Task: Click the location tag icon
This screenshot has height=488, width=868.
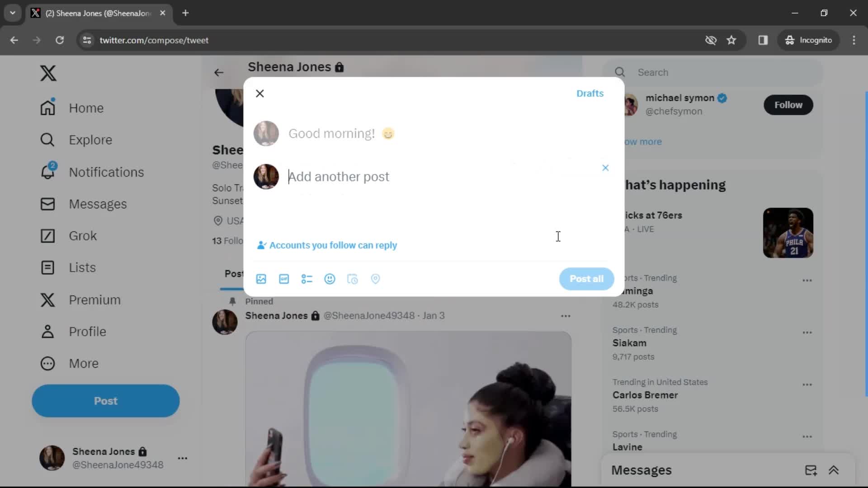Action: pos(375,278)
